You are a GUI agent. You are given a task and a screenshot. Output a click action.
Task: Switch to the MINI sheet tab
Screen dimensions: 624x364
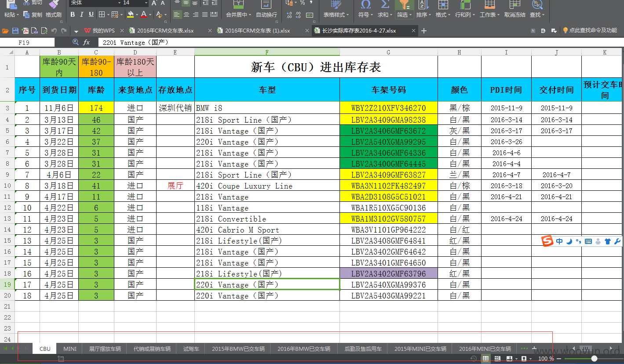70,349
